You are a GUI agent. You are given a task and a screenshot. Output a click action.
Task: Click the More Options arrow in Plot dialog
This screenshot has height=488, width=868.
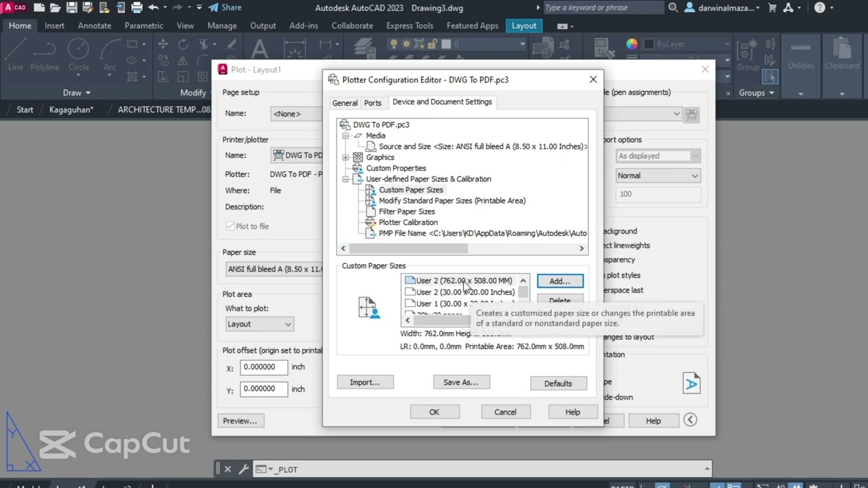click(690, 420)
